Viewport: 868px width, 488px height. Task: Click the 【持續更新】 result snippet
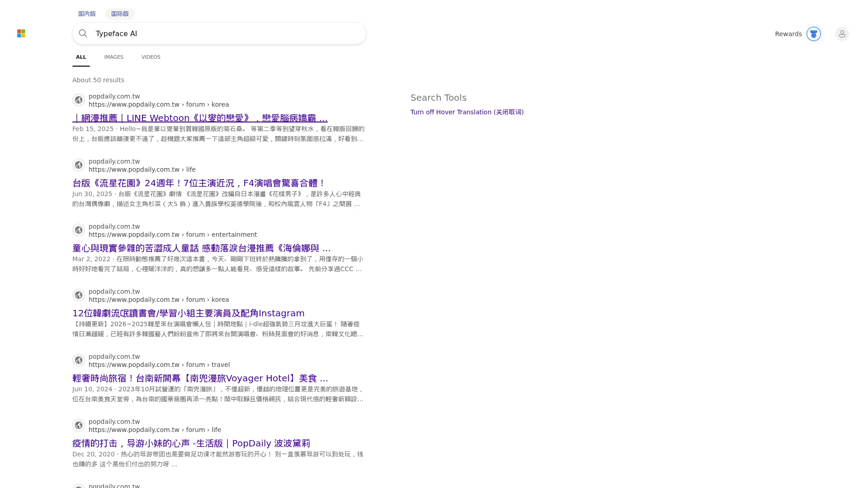click(218, 329)
